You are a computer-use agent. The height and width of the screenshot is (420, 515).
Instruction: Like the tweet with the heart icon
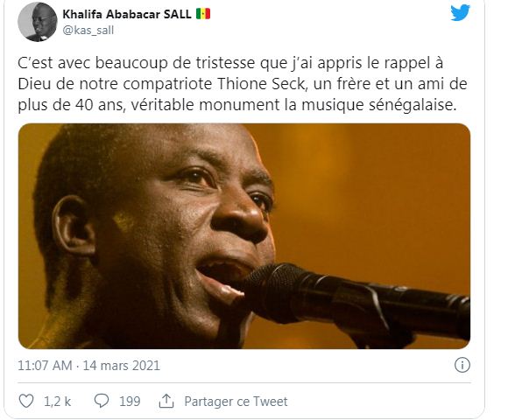coord(26,401)
